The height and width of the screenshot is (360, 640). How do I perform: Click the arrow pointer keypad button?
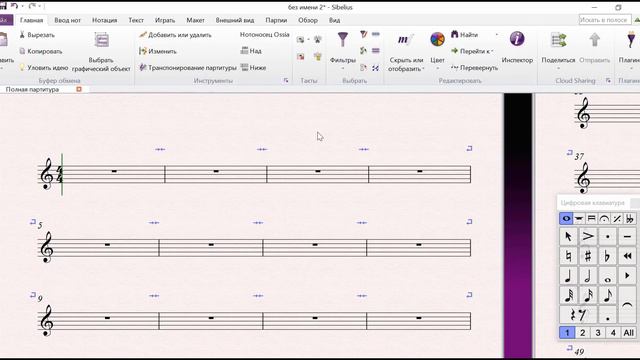pyautogui.click(x=568, y=236)
